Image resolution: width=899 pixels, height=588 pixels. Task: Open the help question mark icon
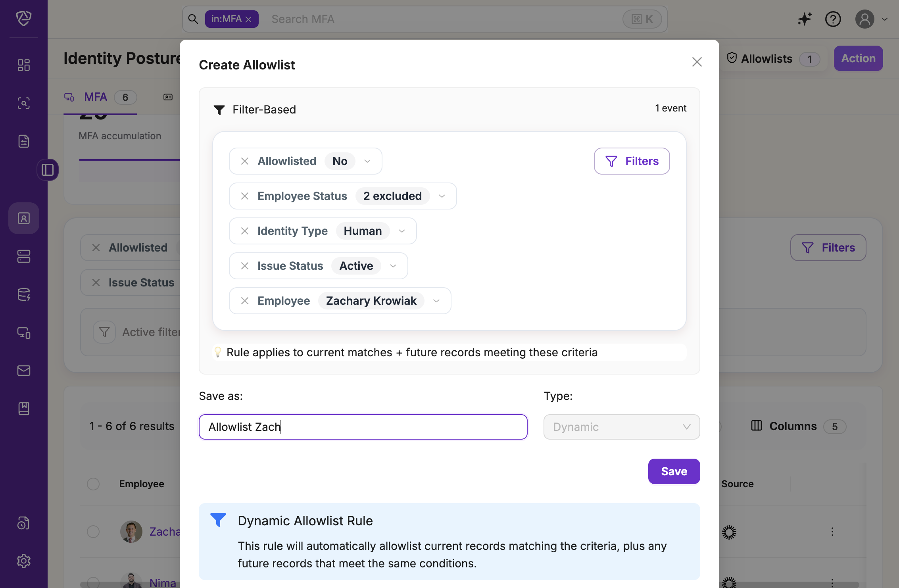(833, 19)
